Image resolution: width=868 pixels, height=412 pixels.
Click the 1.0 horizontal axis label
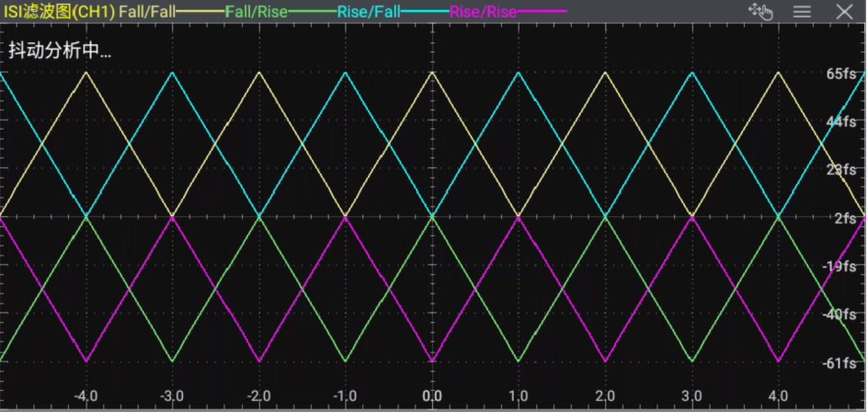point(519,396)
